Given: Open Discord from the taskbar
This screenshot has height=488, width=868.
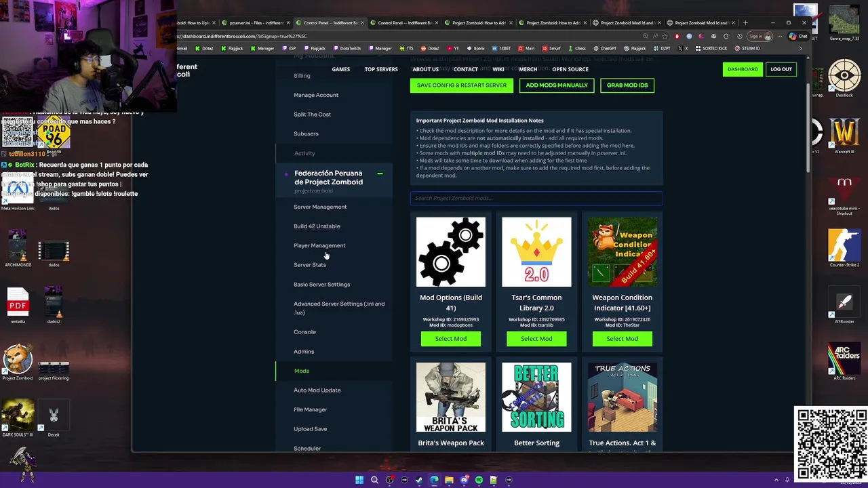Looking at the screenshot, I should coord(464,480).
